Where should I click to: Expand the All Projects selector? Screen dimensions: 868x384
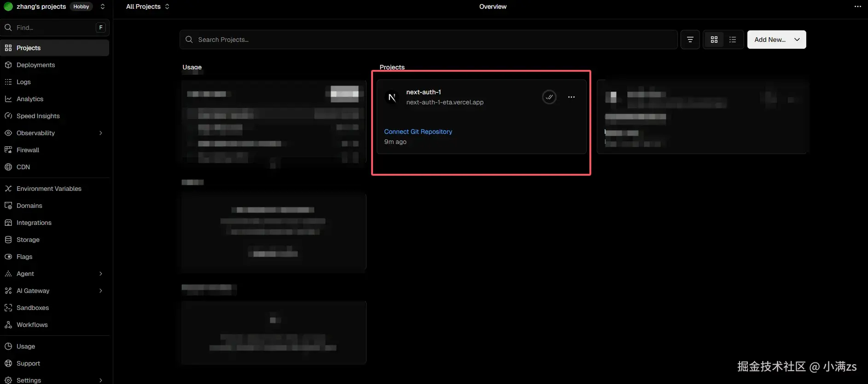148,6
